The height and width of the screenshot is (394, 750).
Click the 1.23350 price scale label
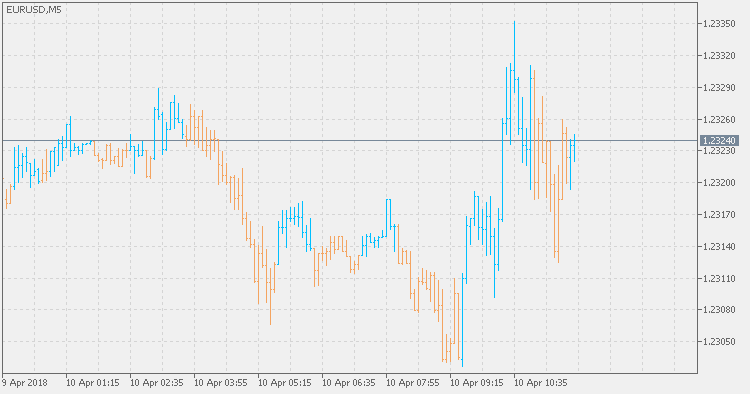click(x=719, y=23)
